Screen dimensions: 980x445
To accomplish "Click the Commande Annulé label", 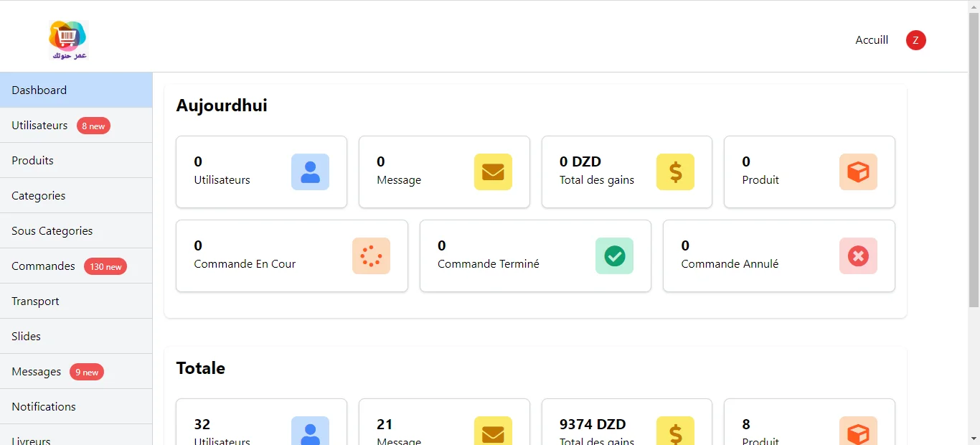I will point(730,264).
